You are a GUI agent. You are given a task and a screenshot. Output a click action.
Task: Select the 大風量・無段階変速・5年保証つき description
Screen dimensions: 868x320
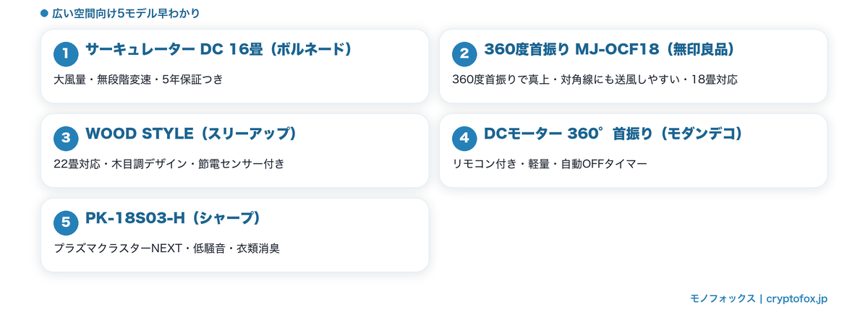pyautogui.click(x=138, y=79)
